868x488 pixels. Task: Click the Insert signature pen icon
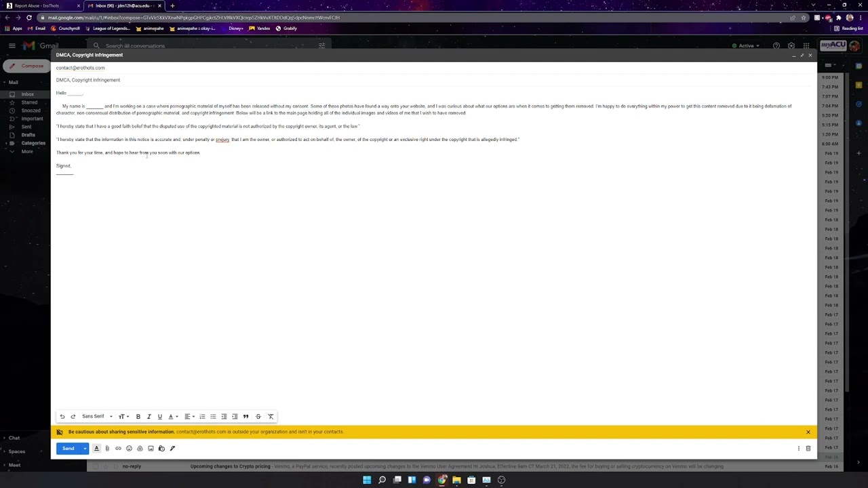[172, 448]
